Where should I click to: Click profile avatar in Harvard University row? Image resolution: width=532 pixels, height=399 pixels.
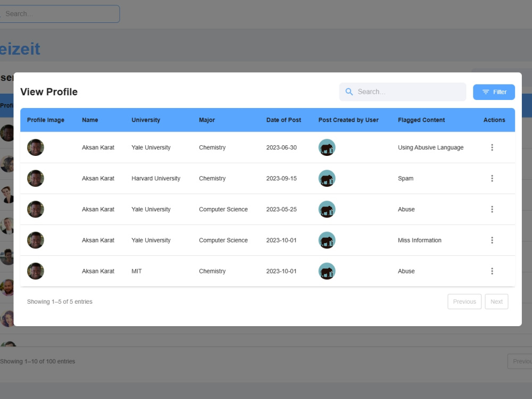pyautogui.click(x=36, y=178)
